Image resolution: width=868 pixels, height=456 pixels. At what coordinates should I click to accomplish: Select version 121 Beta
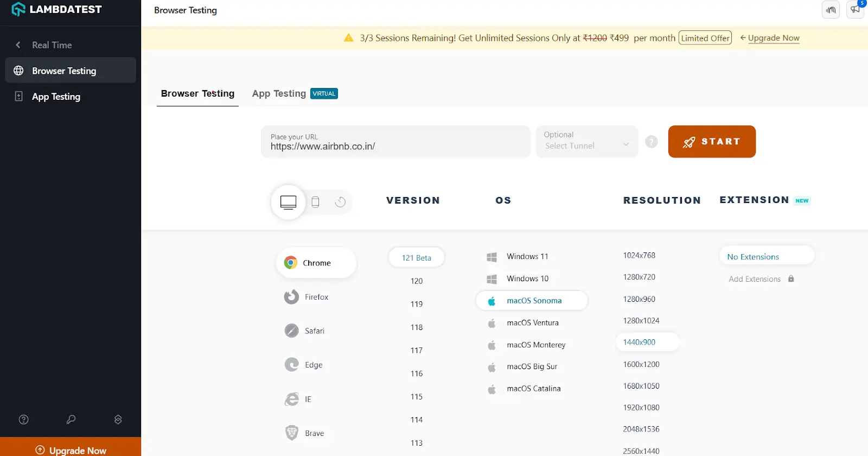[416, 258]
